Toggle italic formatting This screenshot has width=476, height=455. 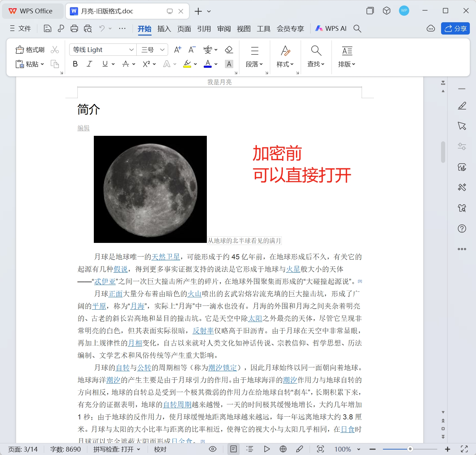click(x=89, y=64)
